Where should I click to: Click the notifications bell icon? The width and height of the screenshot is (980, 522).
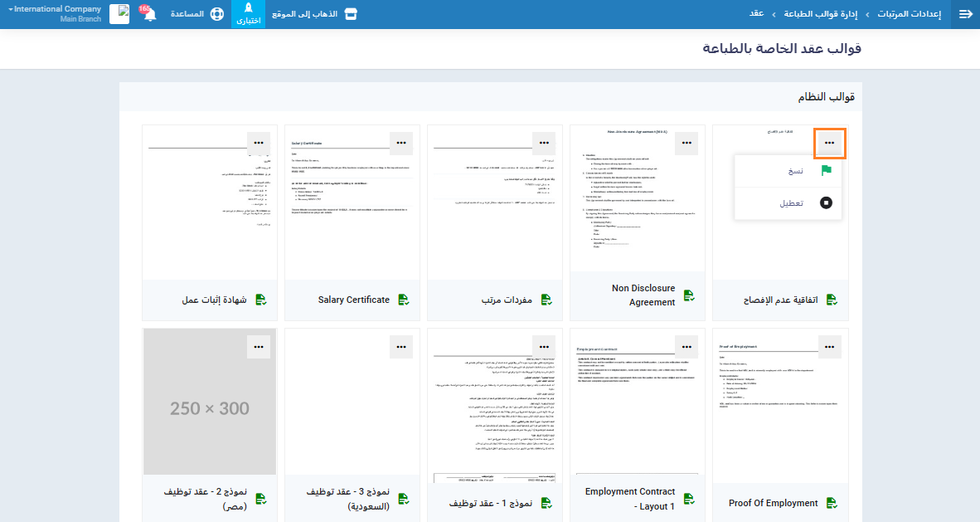coord(149,15)
